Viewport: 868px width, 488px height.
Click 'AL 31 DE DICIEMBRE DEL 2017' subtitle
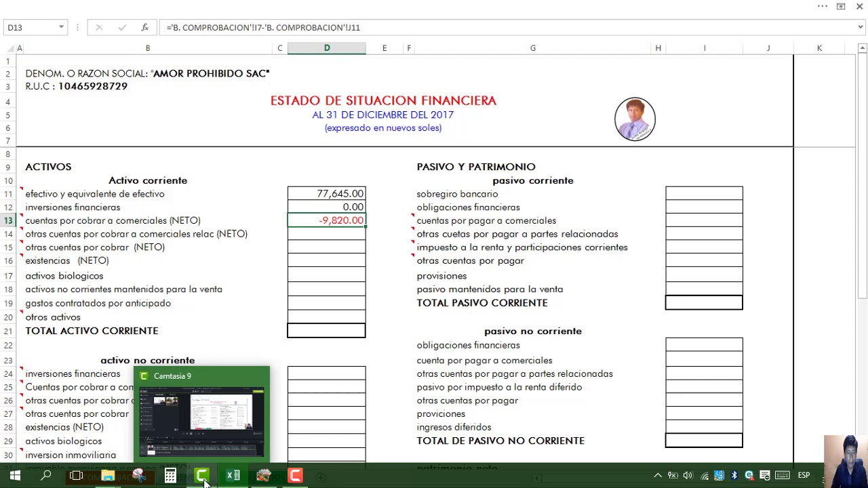click(x=383, y=115)
